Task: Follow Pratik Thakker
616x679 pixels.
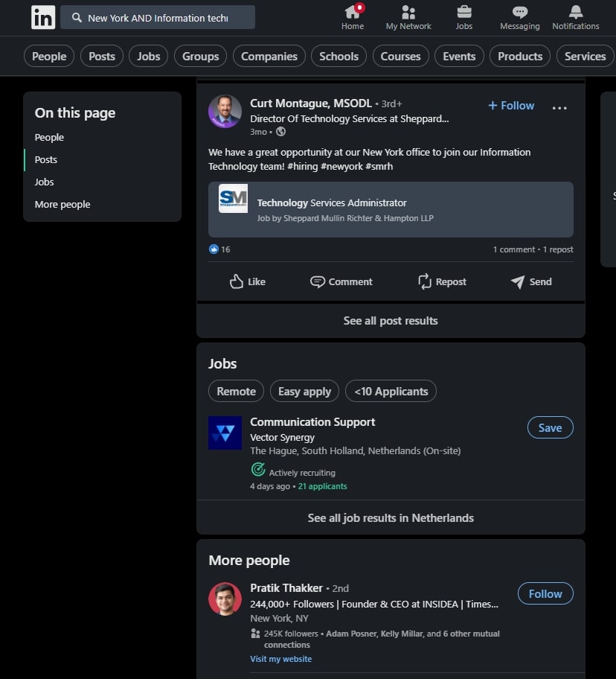Action: [x=545, y=593]
